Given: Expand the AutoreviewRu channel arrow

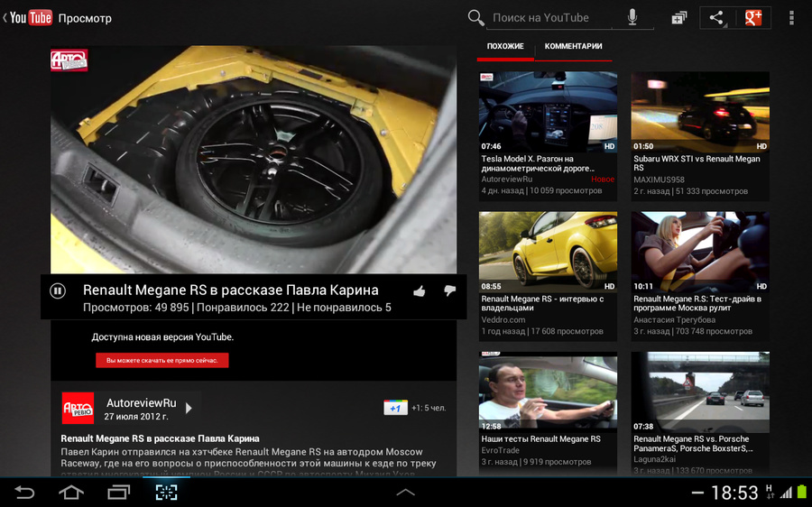Looking at the screenshot, I should pyautogui.click(x=189, y=408).
